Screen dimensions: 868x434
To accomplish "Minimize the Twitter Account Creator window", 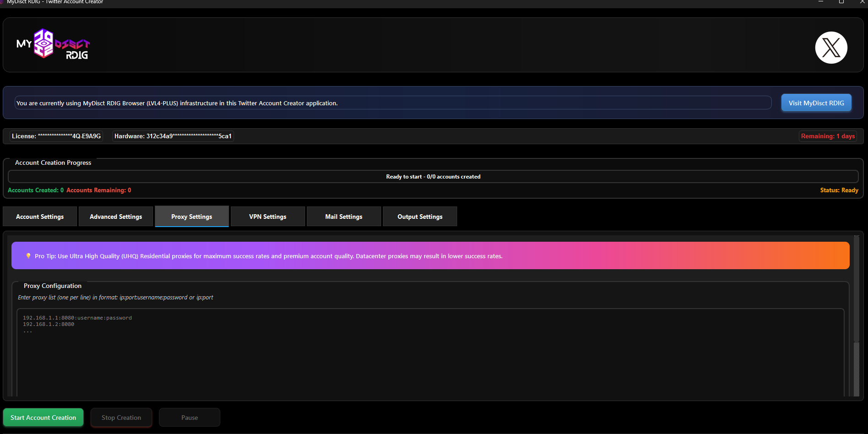I will [821, 2].
